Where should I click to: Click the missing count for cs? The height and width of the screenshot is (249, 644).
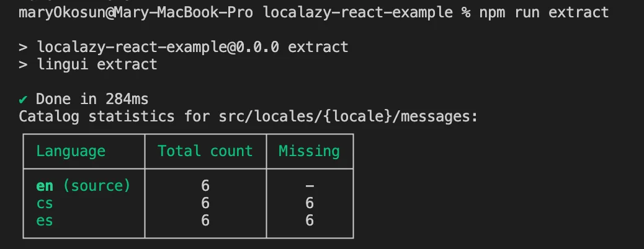(310, 203)
